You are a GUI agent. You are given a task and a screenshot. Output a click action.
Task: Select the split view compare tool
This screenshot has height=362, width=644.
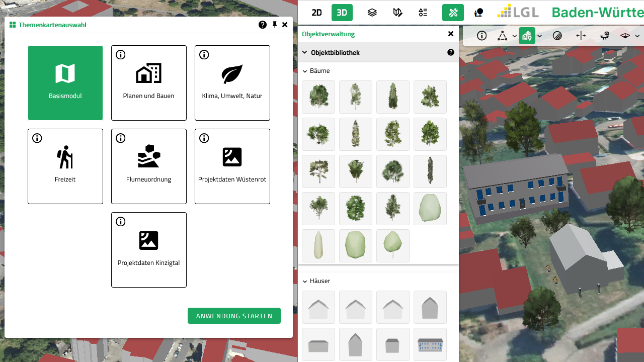[581, 36]
